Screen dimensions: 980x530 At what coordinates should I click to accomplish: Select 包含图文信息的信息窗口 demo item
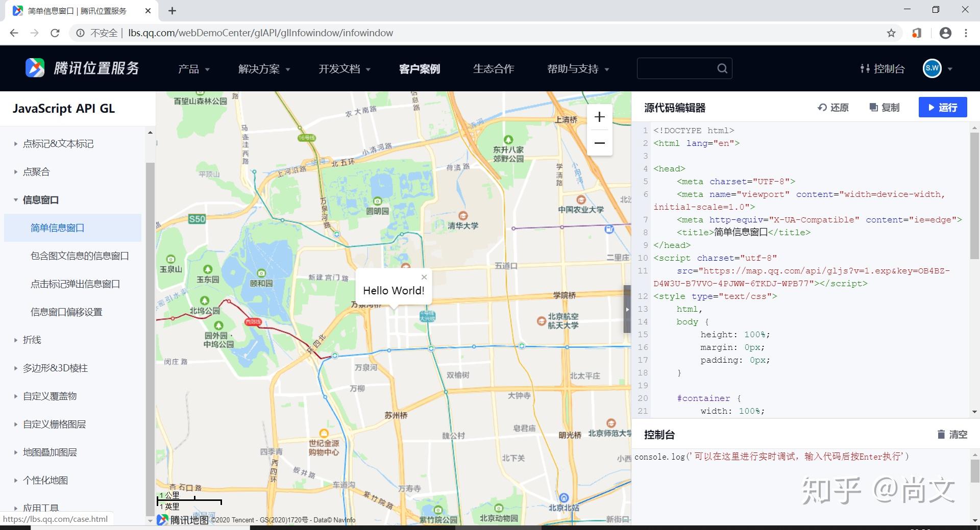(80, 256)
